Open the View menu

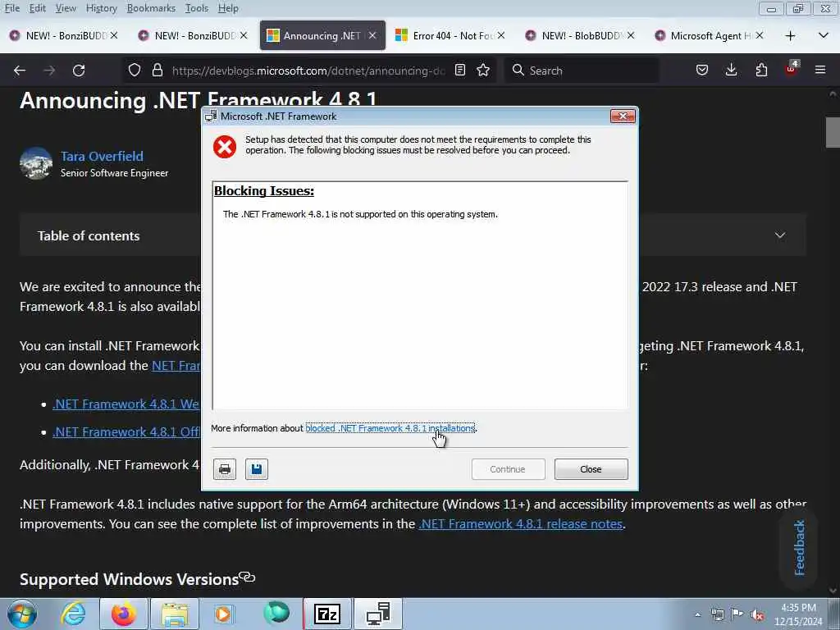(66, 8)
